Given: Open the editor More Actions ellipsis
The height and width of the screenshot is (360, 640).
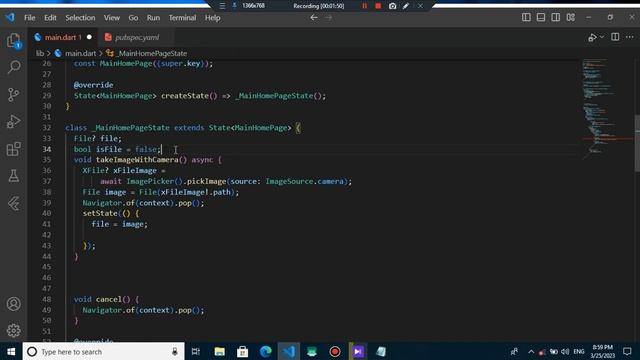Looking at the screenshot, I should point(630,37).
